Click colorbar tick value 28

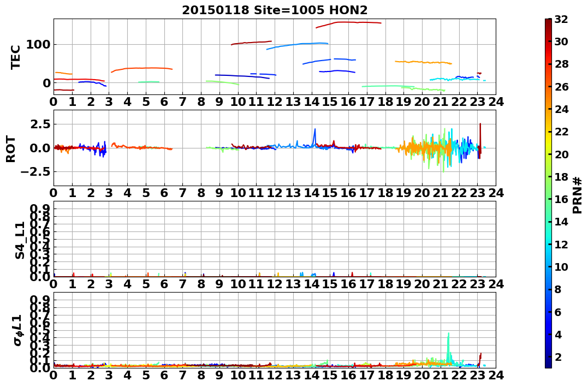(x=561, y=64)
